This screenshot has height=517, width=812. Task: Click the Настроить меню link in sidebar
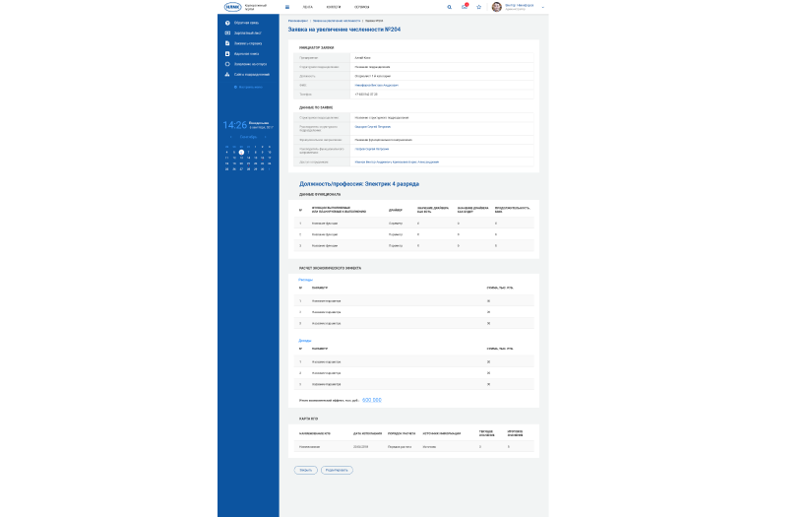[x=249, y=87]
